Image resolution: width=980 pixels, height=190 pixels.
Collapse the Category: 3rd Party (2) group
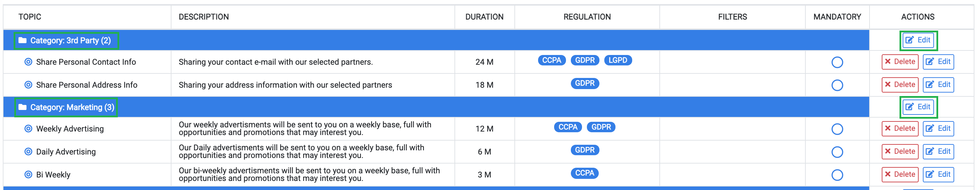66,41
